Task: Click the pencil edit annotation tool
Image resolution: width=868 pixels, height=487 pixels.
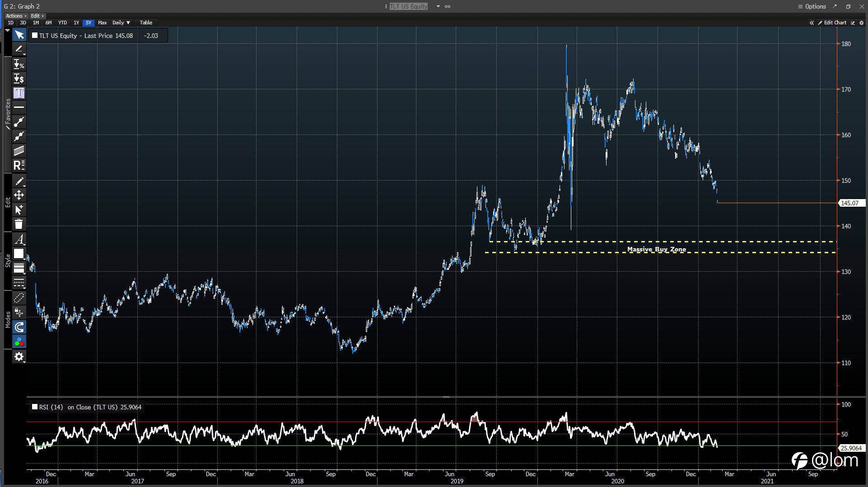Action: point(19,181)
